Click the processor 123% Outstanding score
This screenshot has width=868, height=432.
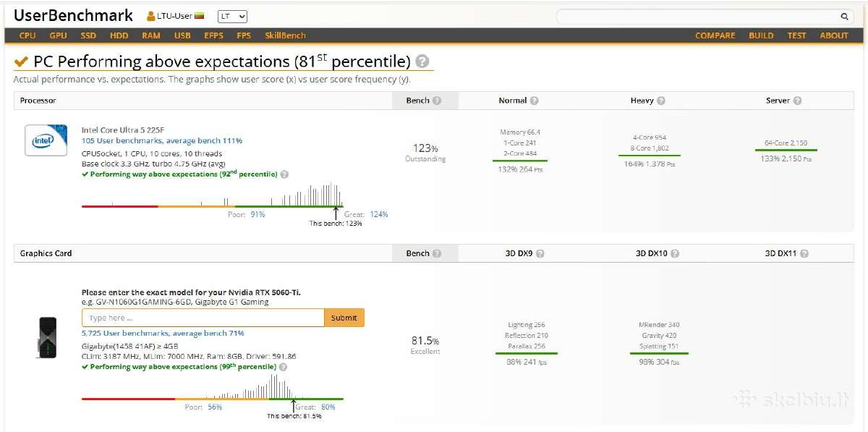[425, 153]
